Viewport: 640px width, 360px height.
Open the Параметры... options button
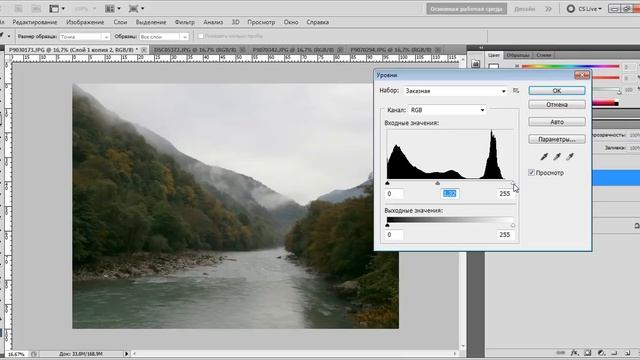557,140
